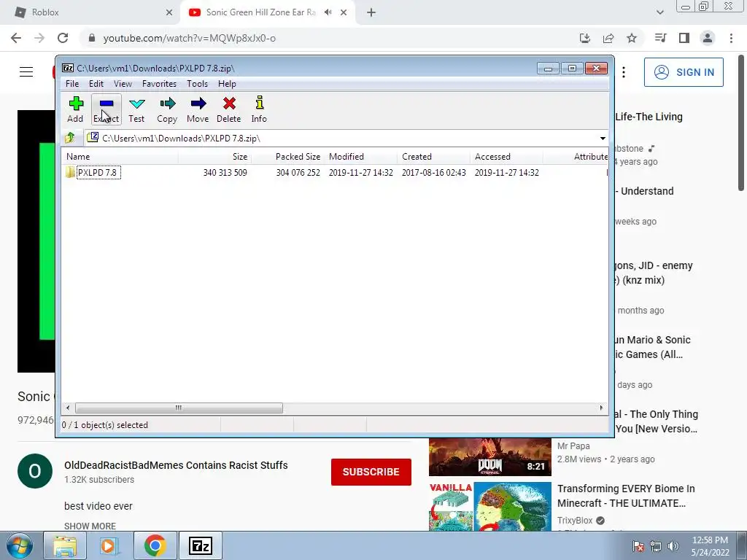Go back in Chrome
The height and width of the screenshot is (560, 747).
16,38
